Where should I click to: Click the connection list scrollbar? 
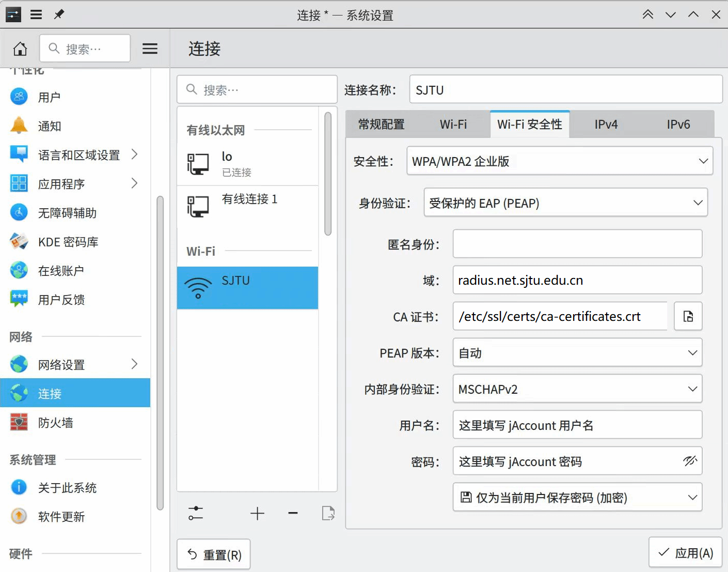328,174
